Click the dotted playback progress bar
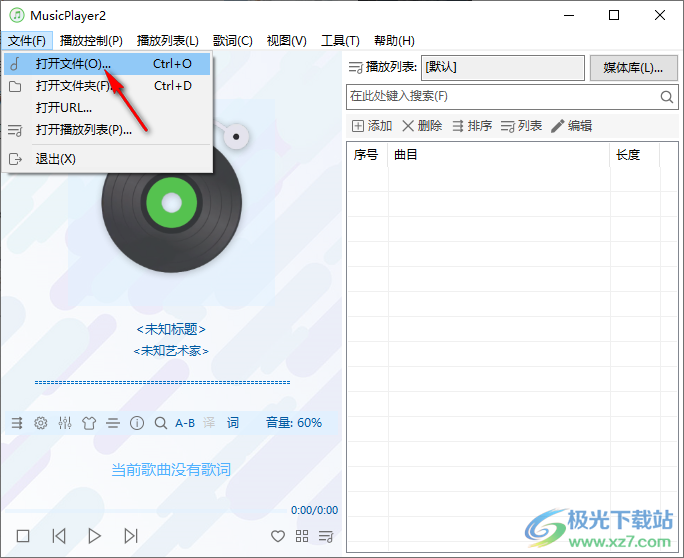Image resolution: width=684 pixels, height=558 pixels. pos(162,382)
